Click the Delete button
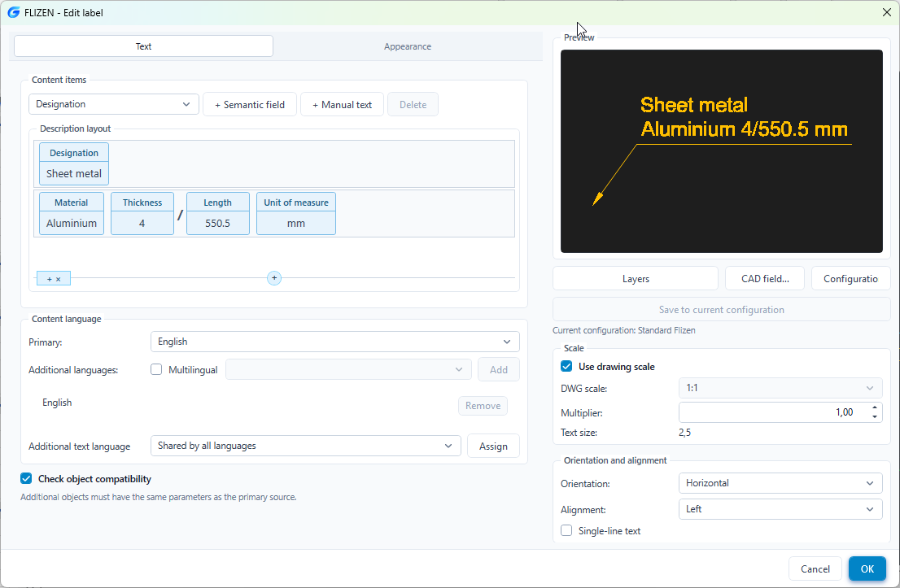900x588 pixels. click(413, 104)
